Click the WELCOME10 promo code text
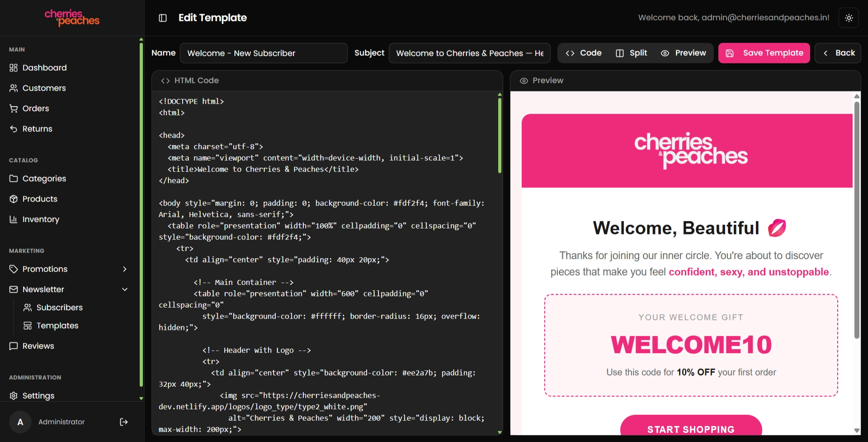 pos(691,345)
